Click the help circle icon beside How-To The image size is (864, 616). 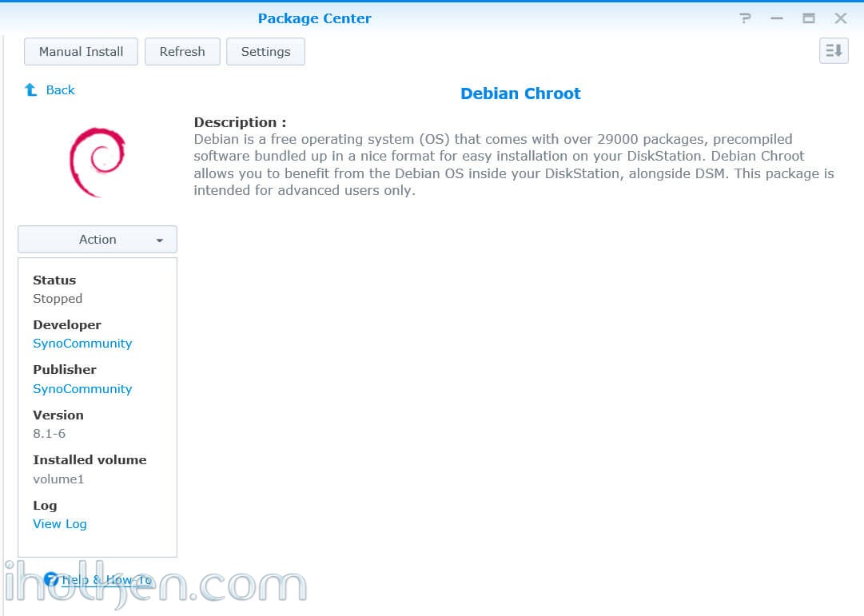click(x=51, y=579)
